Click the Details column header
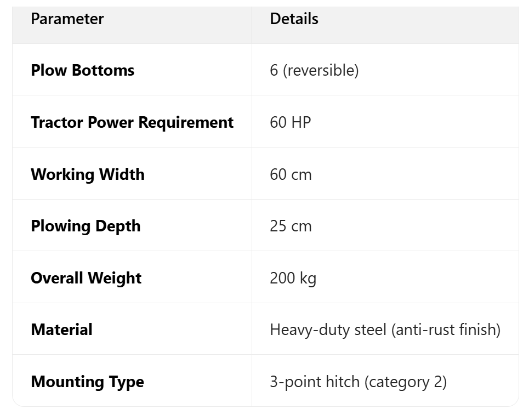The height and width of the screenshot is (420, 529). [294, 19]
